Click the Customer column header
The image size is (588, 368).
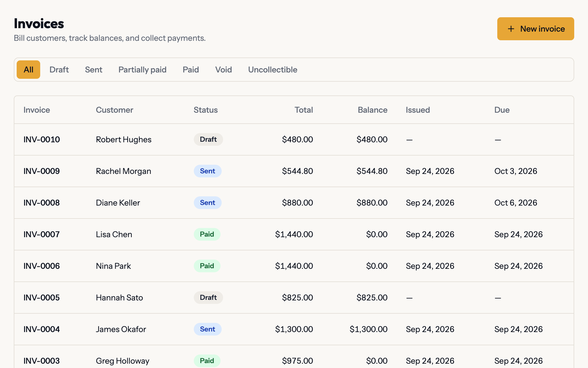click(x=115, y=110)
